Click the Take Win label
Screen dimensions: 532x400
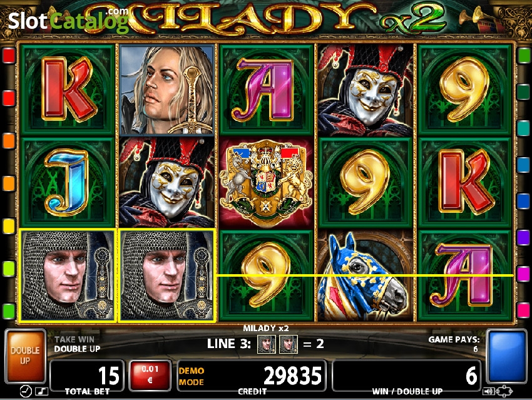pyautogui.click(x=74, y=339)
